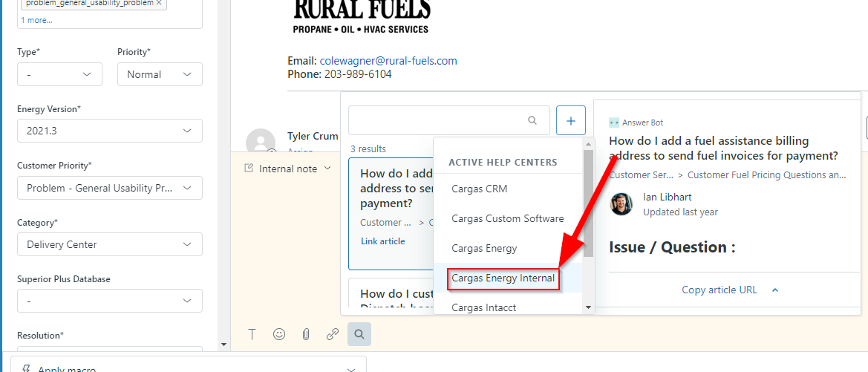Open the emoji picker icon
The width and height of the screenshot is (868, 372).
(x=279, y=334)
